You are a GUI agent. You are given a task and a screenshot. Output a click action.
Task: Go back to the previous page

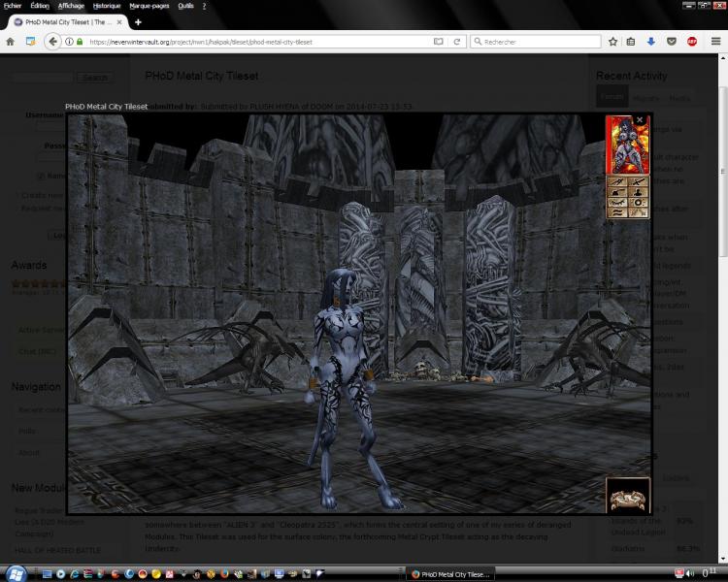[x=53, y=42]
